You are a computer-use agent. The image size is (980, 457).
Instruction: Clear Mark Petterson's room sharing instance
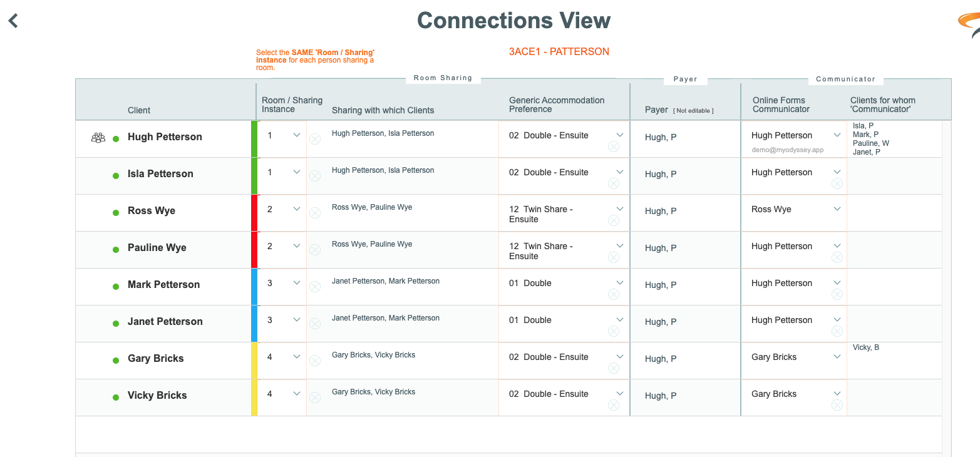click(315, 287)
